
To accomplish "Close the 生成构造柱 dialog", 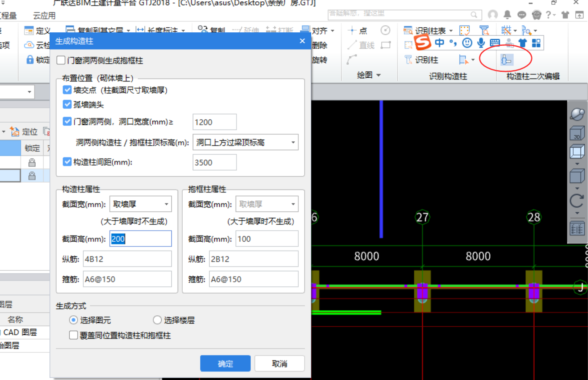I will pos(302,41).
